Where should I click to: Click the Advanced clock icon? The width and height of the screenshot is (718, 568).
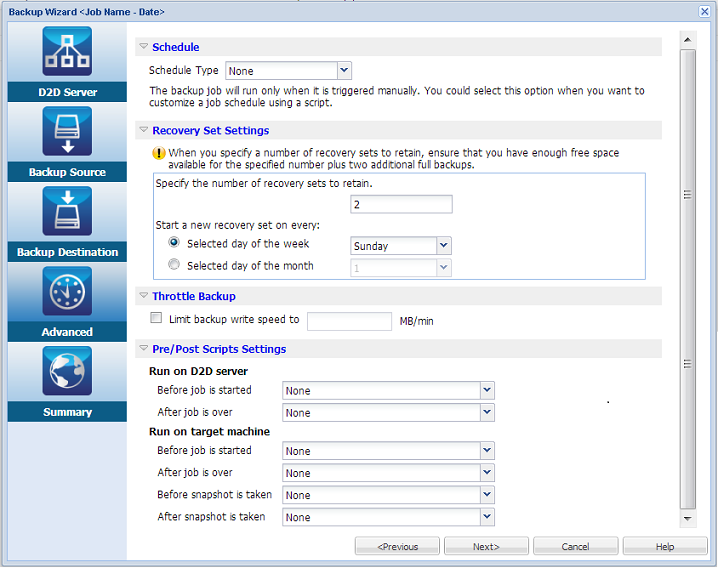[67, 291]
